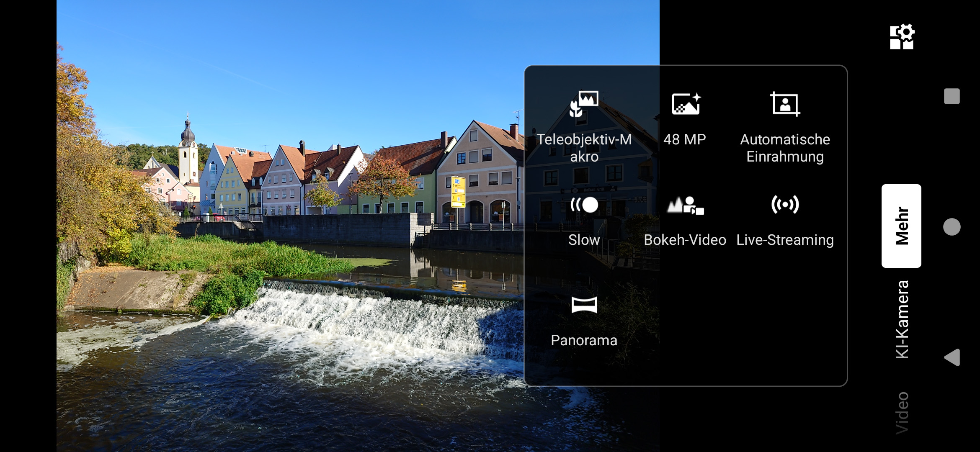
Task: Open the Automatische Einrahmung icon
Action: click(785, 104)
